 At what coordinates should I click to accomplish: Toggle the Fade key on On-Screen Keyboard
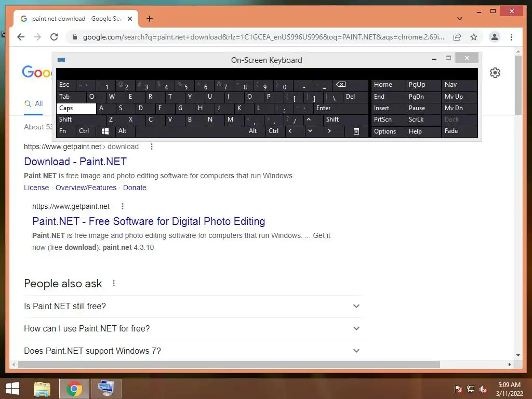click(x=460, y=131)
